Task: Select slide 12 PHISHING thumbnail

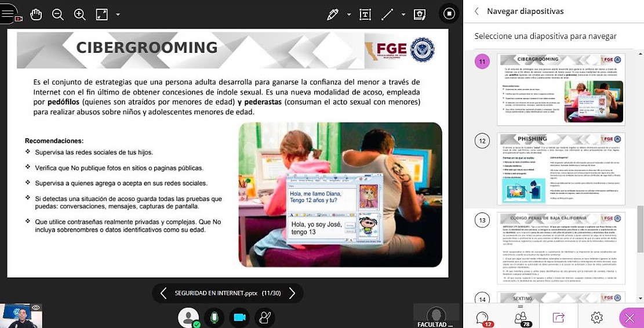Action: tap(561, 170)
